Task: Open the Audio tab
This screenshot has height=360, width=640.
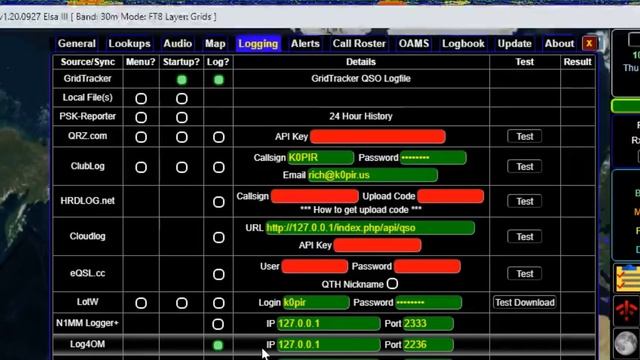Action: 178,44
